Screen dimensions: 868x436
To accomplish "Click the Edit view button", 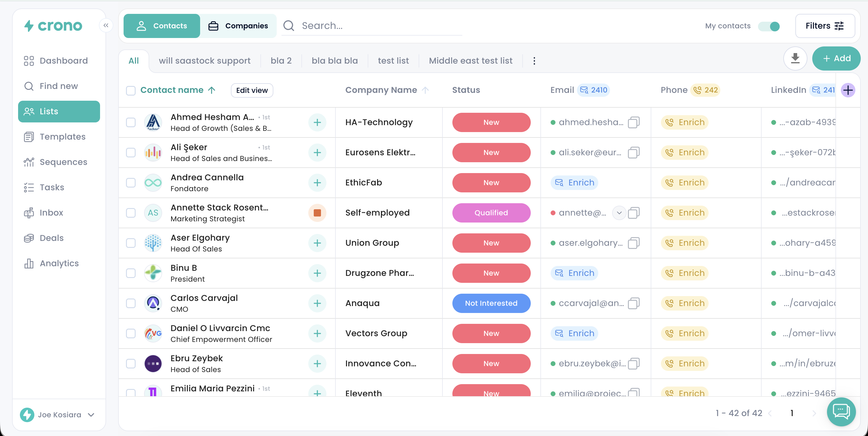I will [252, 90].
